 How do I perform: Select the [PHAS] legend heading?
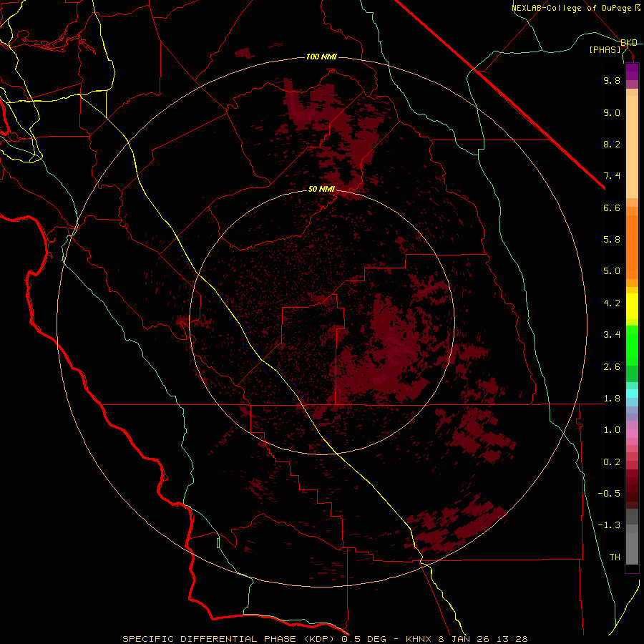coord(605,49)
